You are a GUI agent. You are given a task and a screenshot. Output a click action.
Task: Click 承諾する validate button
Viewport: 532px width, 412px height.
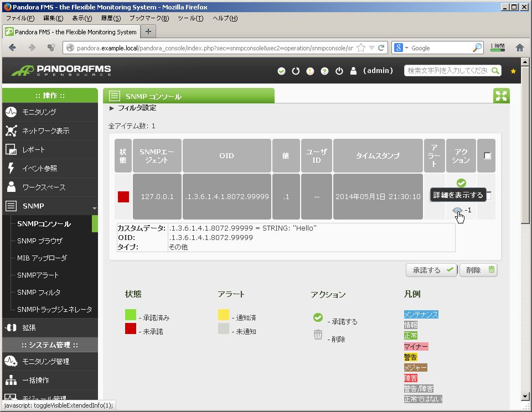(x=432, y=270)
